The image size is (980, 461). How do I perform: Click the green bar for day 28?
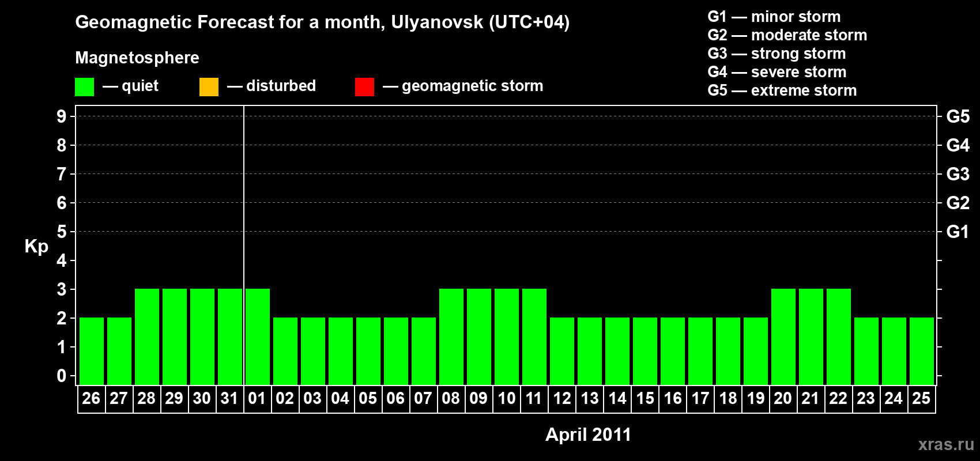tap(147, 337)
